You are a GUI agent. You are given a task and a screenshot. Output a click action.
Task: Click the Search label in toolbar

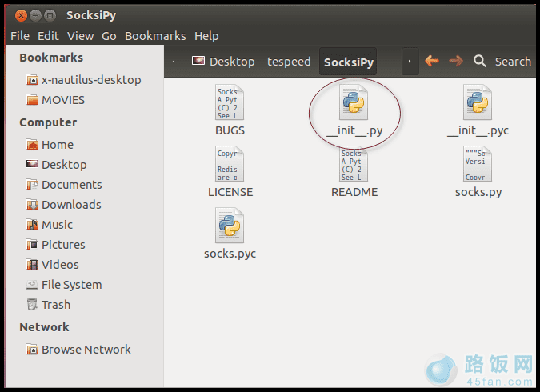pos(513,62)
